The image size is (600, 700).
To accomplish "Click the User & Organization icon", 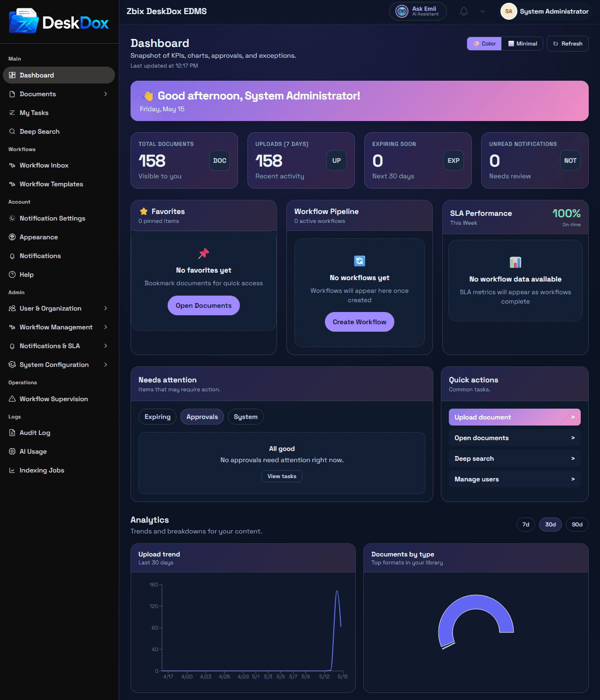I will (12, 308).
